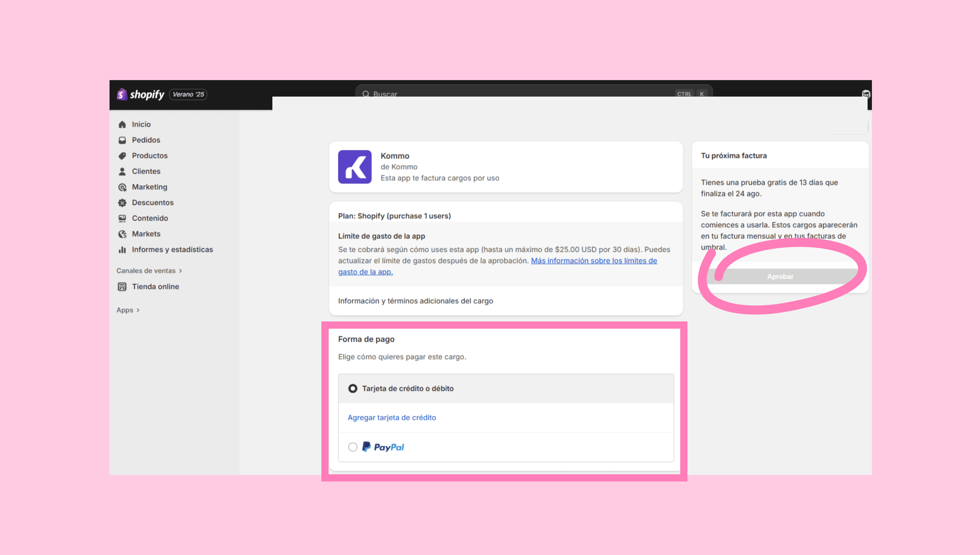Open Markets in the sidebar
The height and width of the screenshot is (555, 980).
pyautogui.click(x=146, y=234)
